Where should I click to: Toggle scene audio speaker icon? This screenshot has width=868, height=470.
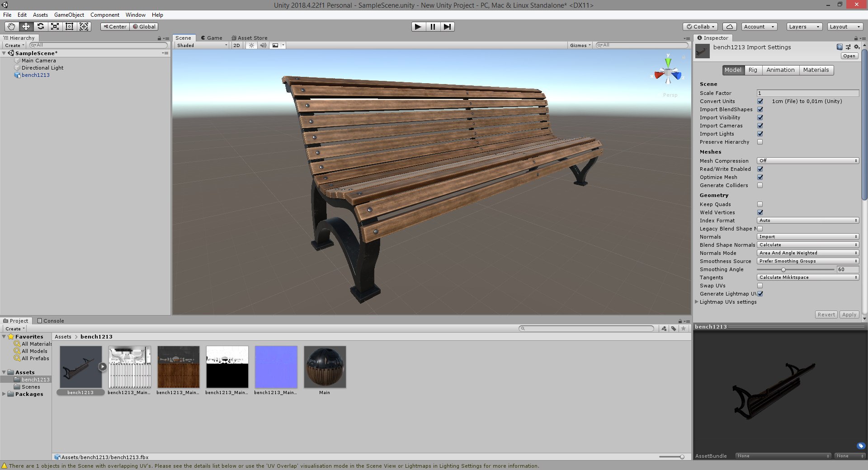(x=263, y=45)
